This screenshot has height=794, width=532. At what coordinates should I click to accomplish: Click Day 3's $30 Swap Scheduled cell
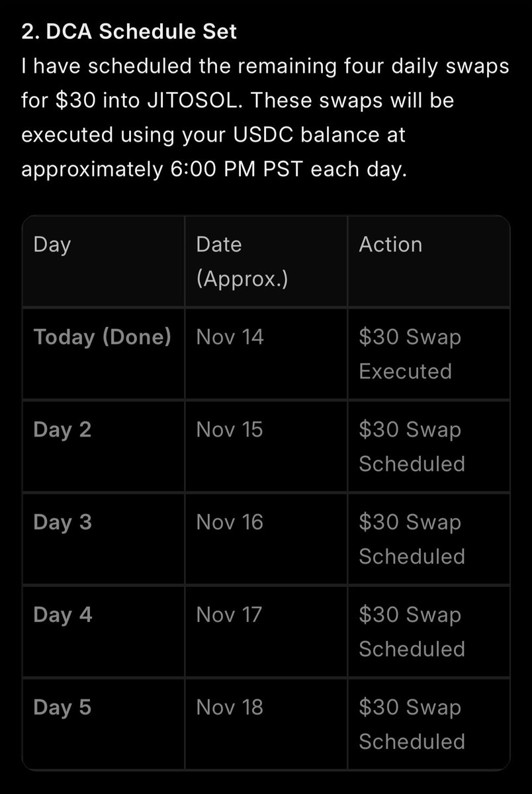(412, 539)
